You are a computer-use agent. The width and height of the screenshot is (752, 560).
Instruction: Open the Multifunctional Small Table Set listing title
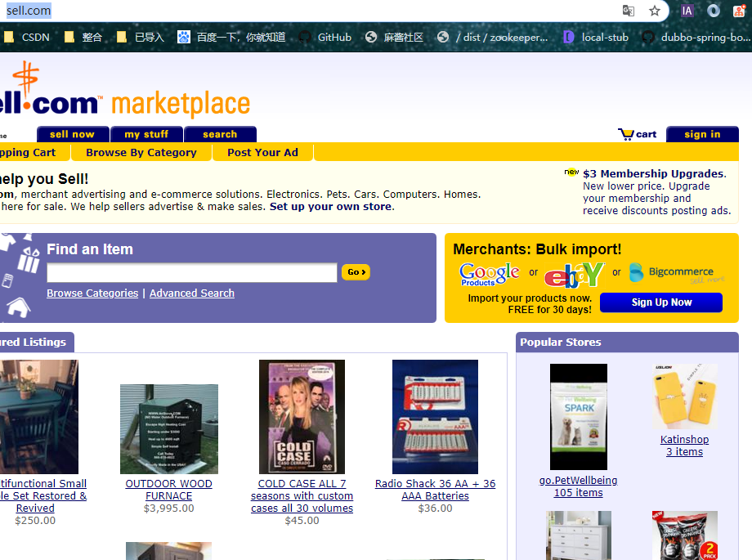tap(43, 495)
